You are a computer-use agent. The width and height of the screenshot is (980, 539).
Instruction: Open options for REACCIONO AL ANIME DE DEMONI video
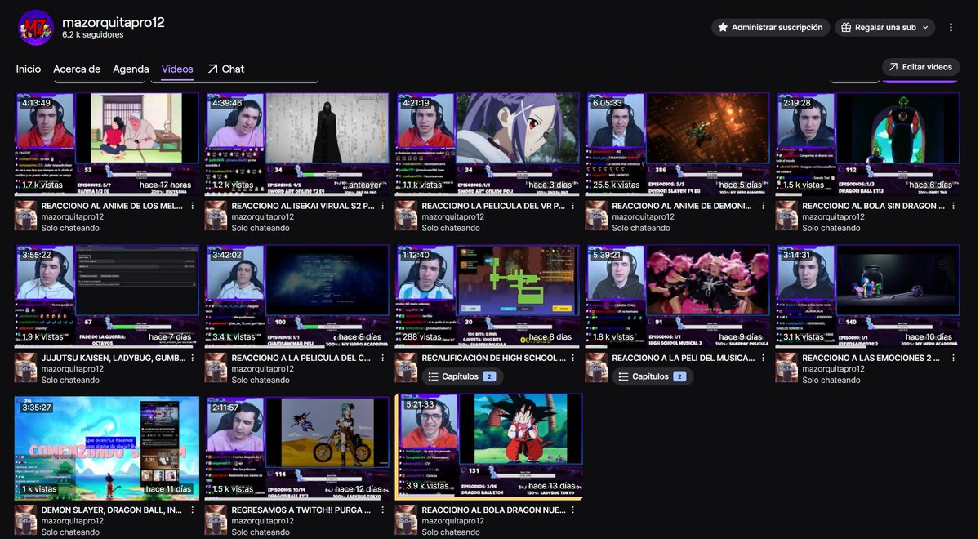(x=764, y=206)
